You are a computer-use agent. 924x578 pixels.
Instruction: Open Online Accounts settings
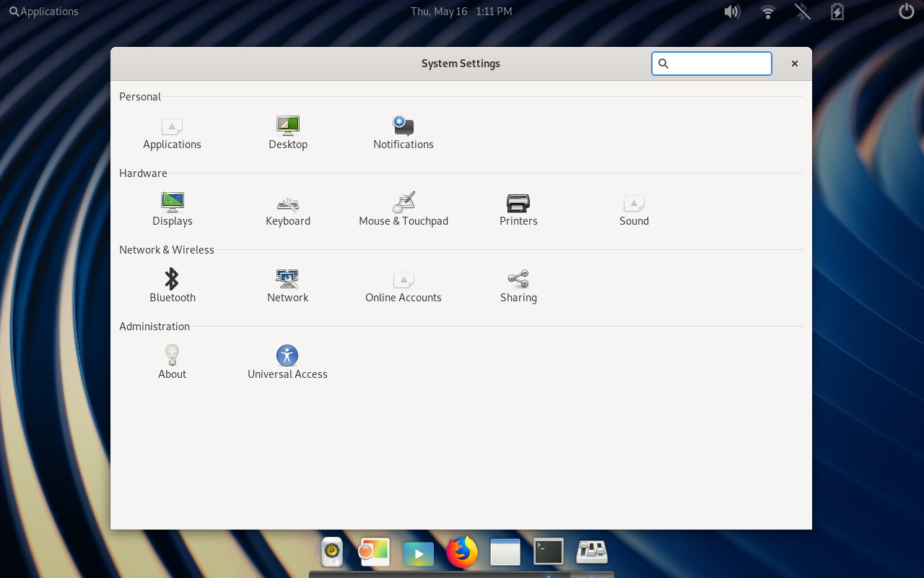click(x=403, y=285)
